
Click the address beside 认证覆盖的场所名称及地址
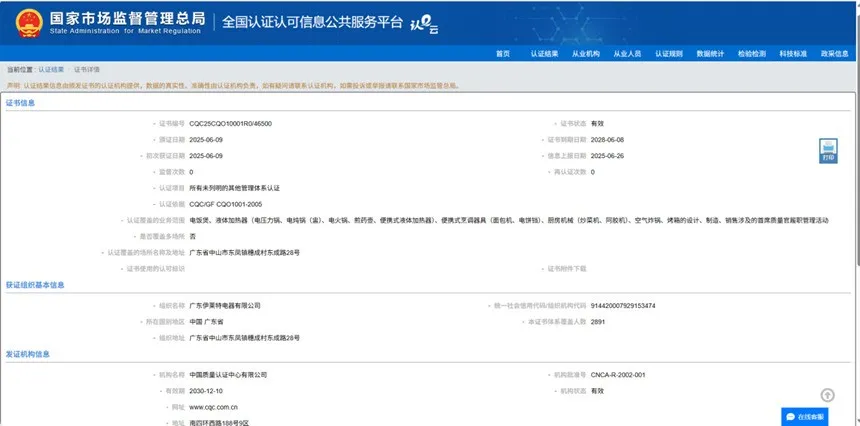click(245, 253)
